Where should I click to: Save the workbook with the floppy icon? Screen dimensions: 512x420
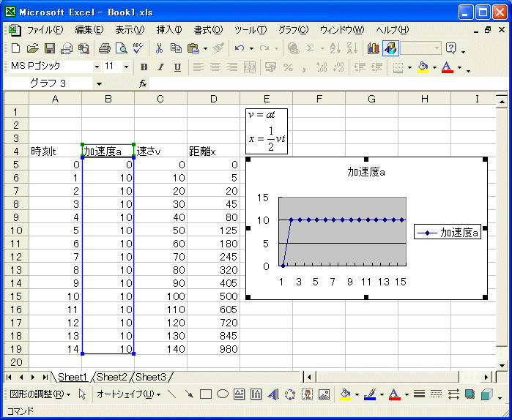(50, 48)
